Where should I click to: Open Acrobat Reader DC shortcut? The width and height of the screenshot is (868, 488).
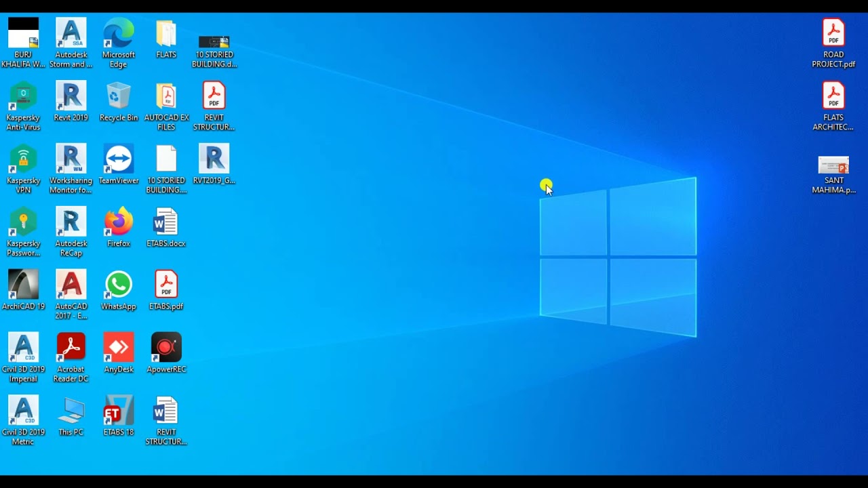coord(71,358)
